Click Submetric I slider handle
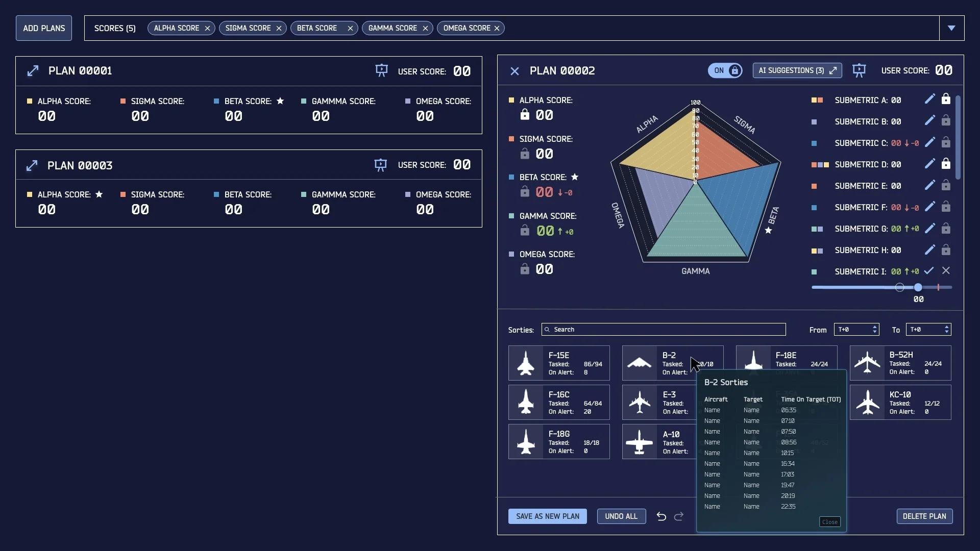The width and height of the screenshot is (980, 551). [918, 287]
